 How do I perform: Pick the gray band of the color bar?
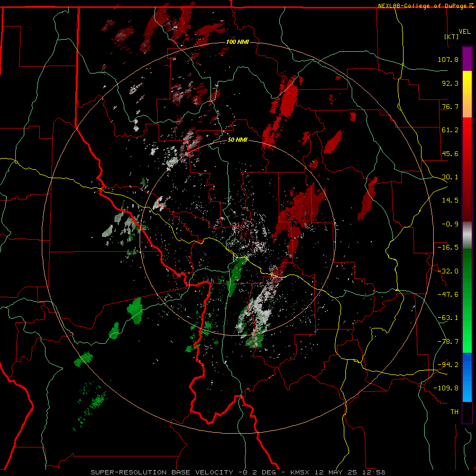pos(467,235)
